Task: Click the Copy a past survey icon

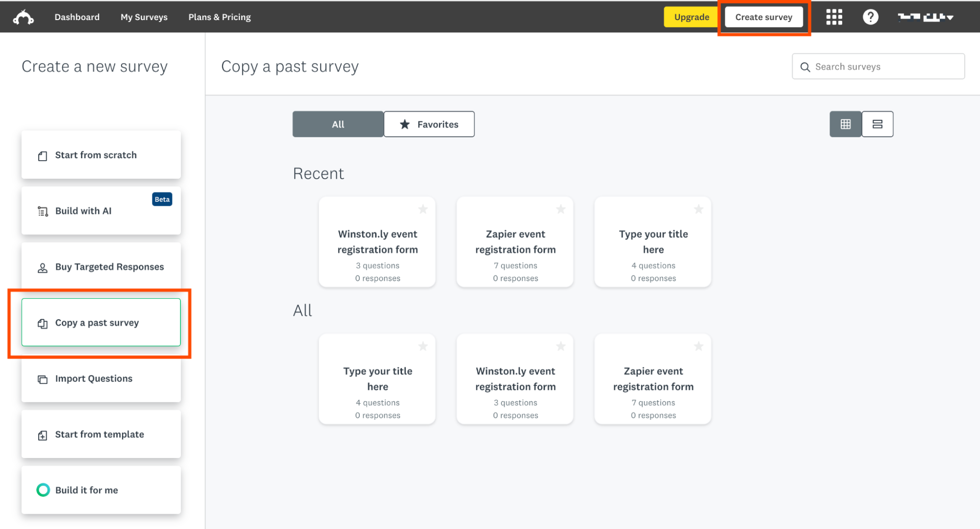Action: pos(43,324)
